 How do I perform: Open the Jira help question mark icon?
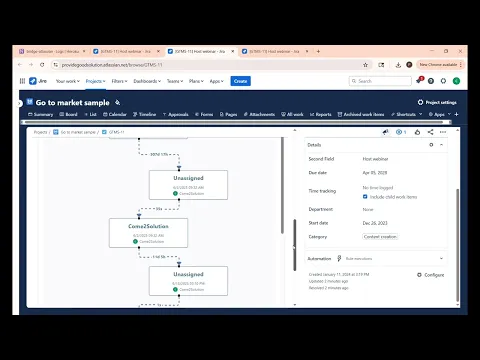tap(431, 81)
